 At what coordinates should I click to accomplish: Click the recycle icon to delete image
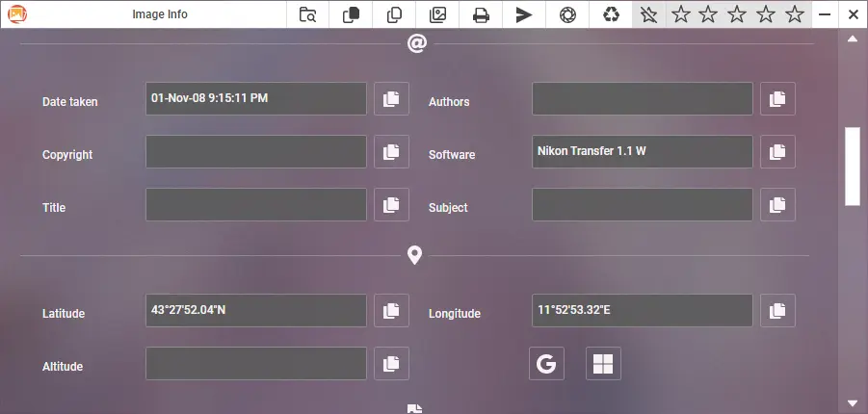click(611, 14)
